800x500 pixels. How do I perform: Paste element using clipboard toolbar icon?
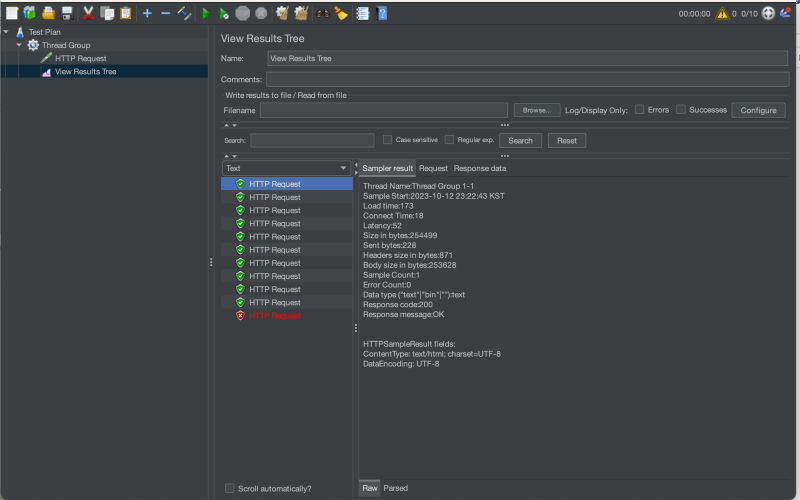click(x=126, y=13)
